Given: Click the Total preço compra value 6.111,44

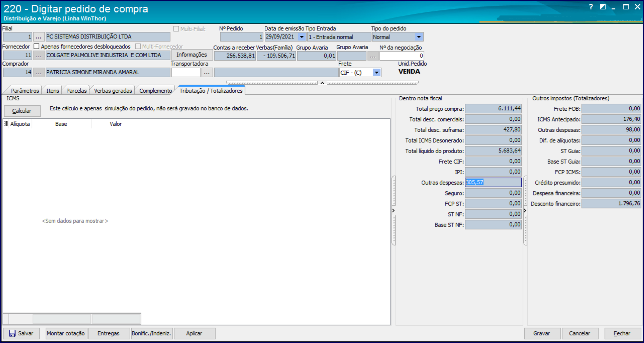Looking at the screenshot, I should pos(493,108).
